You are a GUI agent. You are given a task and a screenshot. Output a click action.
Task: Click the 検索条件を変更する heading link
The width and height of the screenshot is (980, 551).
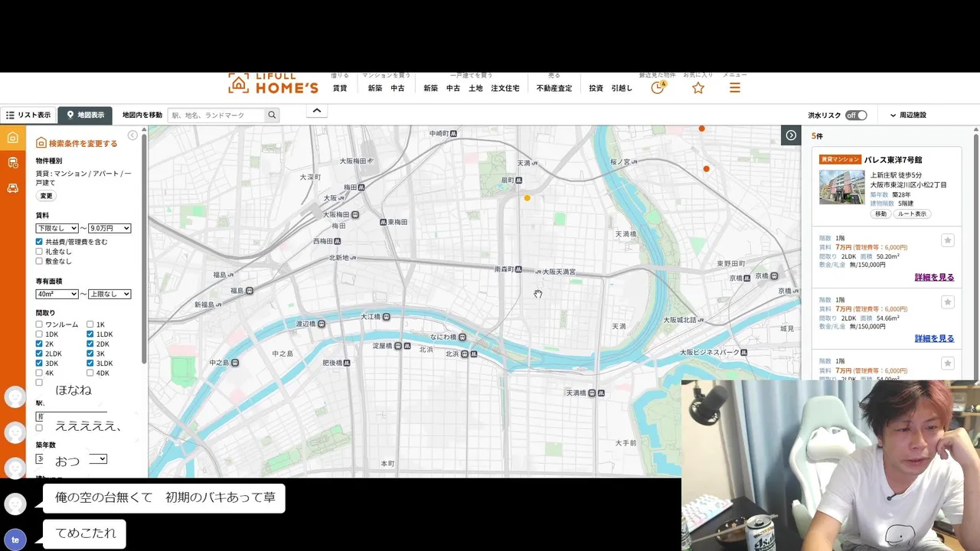click(x=77, y=143)
